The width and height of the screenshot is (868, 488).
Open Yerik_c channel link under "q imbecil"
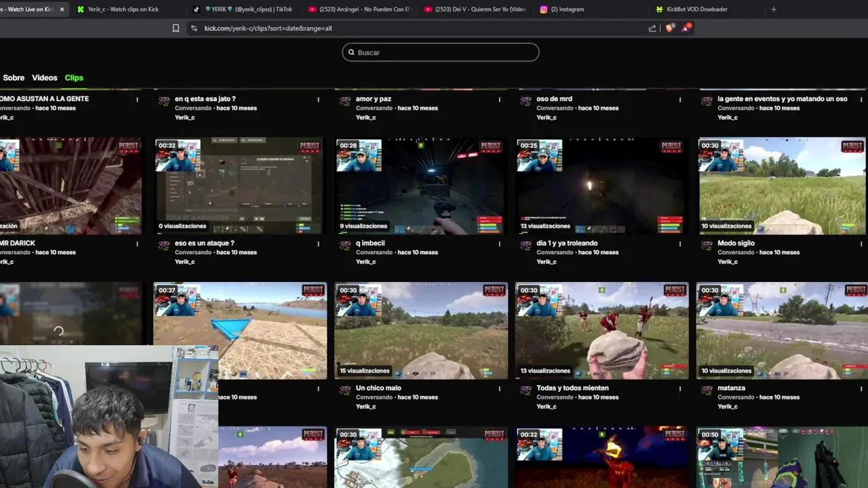coord(366,262)
